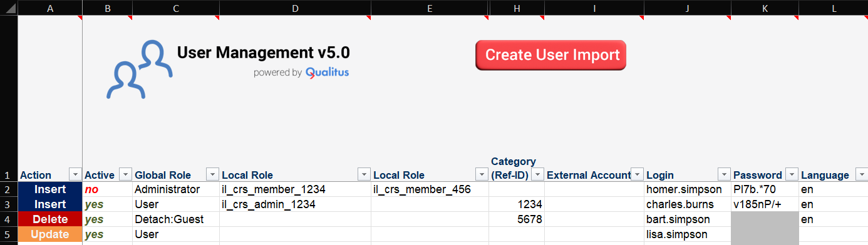Open the Category (Ref-ID) filter dropdown

(x=537, y=175)
